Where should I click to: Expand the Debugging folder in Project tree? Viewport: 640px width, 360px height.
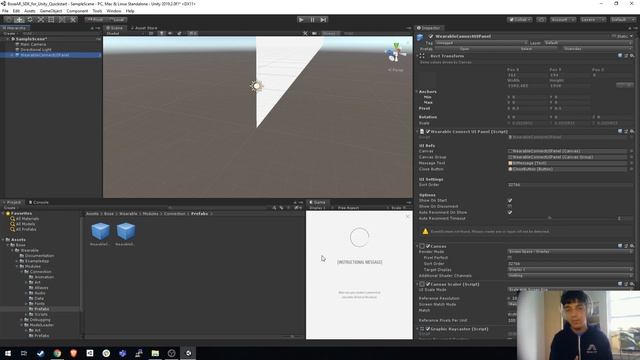(22, 320)
